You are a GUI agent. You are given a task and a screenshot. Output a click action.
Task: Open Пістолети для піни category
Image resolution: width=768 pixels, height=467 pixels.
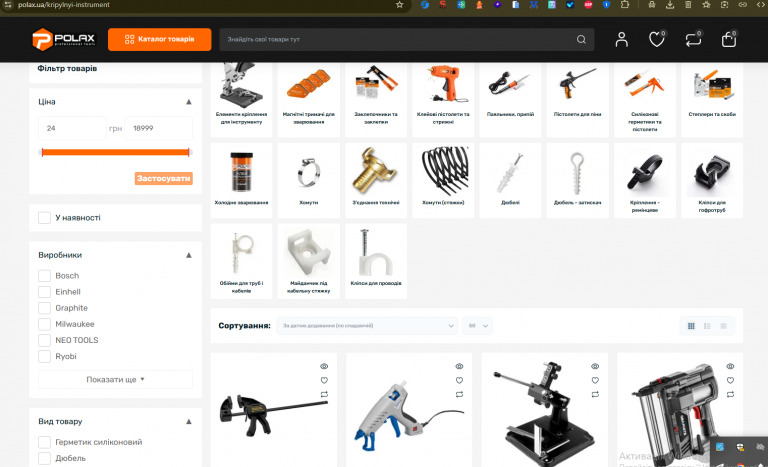click(x=577, y=99)
